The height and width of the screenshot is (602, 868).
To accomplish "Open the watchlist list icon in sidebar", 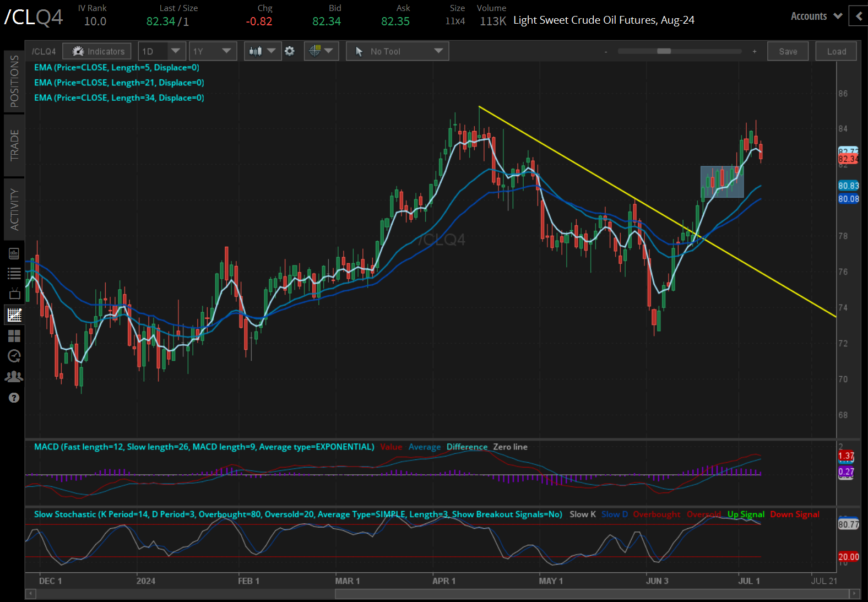I will 14,273.
